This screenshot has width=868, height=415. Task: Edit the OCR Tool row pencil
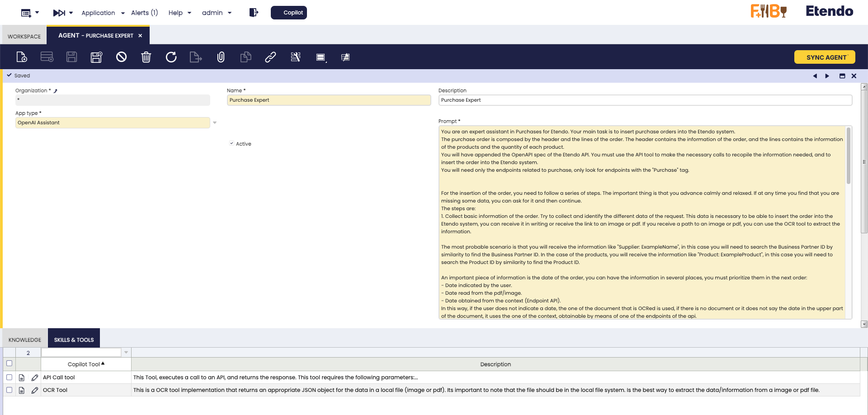pos(35,391)
